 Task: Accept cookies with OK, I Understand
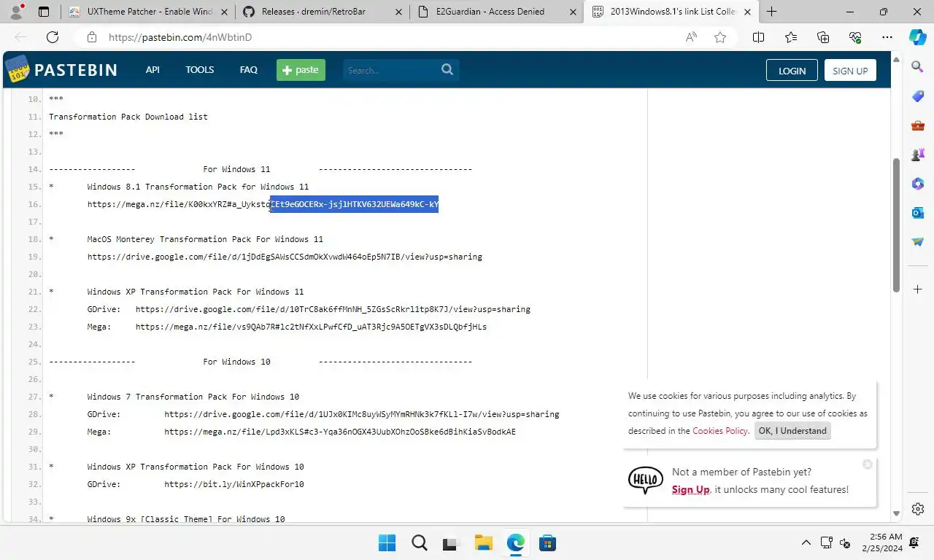pos(792,431)
